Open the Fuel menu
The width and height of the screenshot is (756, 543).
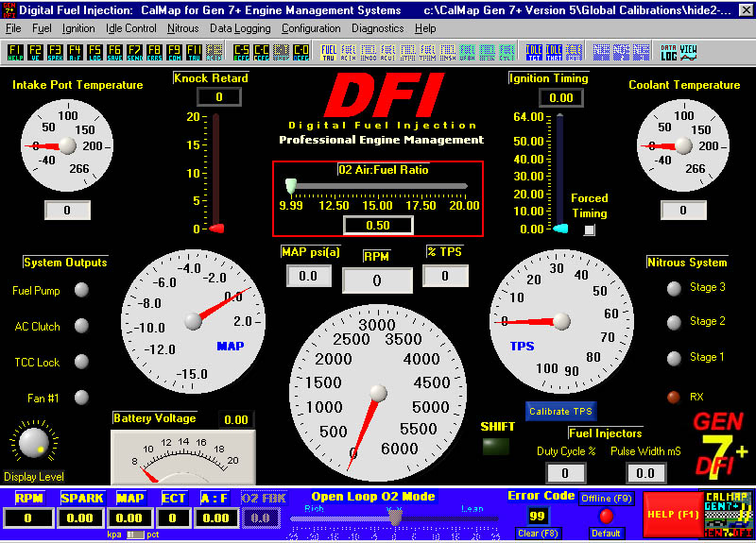pyautogui.click(x=42, y=28)
